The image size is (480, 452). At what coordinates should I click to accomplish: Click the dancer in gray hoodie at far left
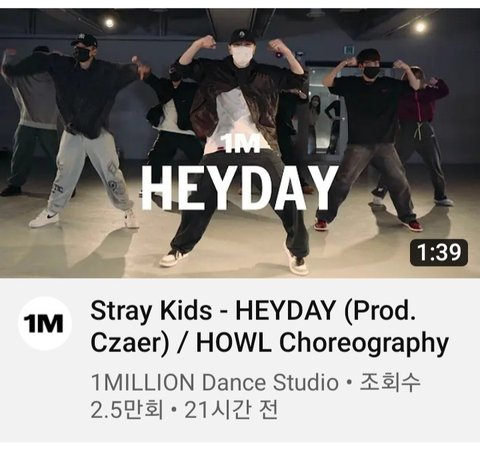pos(30,120)
